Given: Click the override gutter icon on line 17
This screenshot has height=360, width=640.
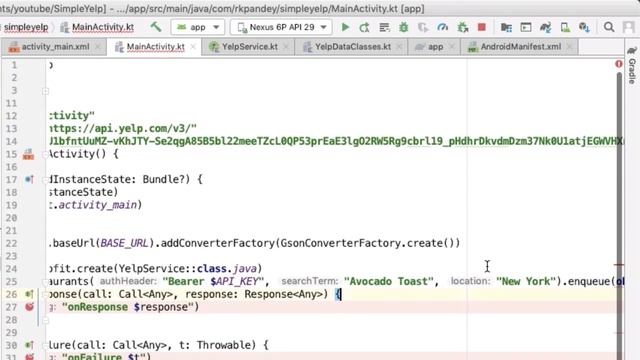Looking at the screenshot, I should tap(29, 179).
